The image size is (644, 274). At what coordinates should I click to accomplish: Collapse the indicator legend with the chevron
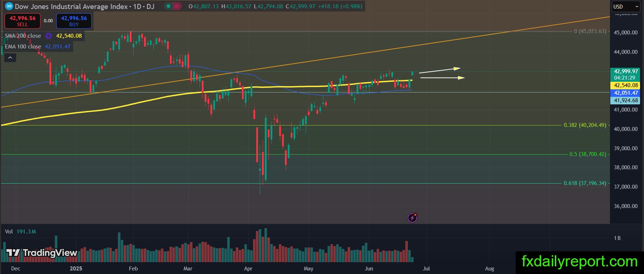pyautogui.click(x=10, y=57)
